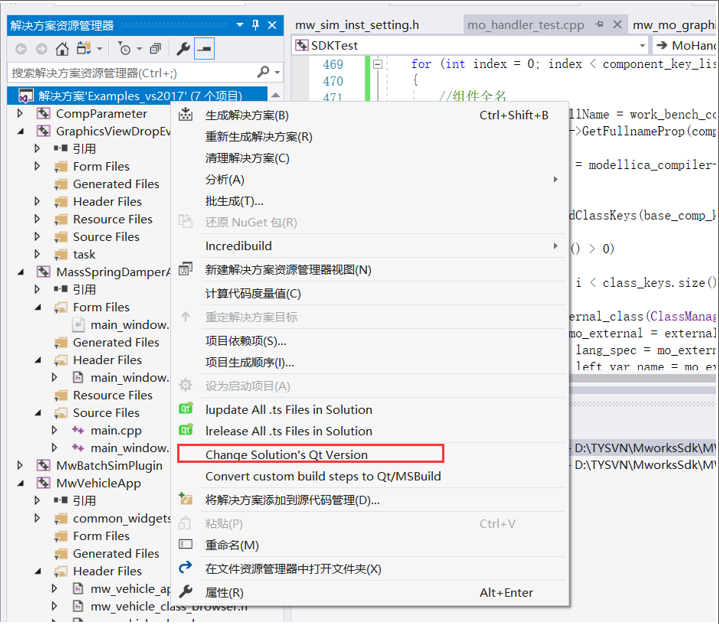Click main.cpp C++ file icon
Viewport: 719px width, 624px height.
(78, 431)
